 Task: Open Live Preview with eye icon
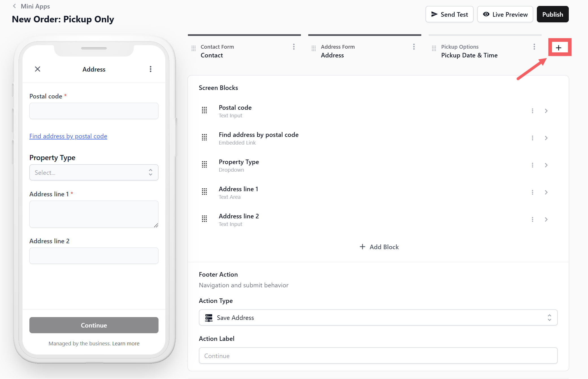pyautogui.click(x=505, y=14)
